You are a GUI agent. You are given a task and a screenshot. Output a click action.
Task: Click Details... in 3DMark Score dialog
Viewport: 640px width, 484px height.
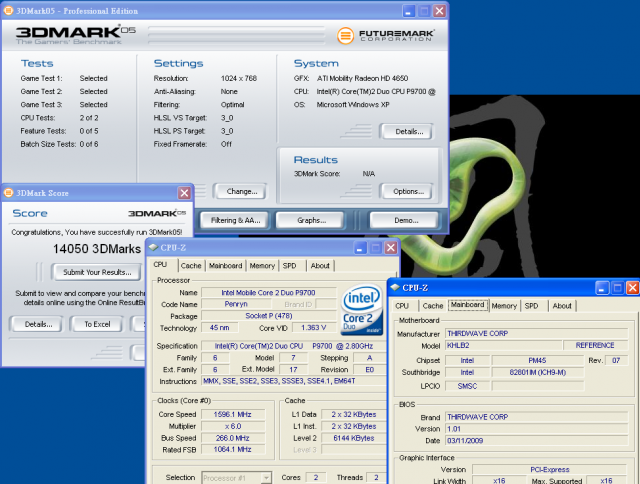38,324
